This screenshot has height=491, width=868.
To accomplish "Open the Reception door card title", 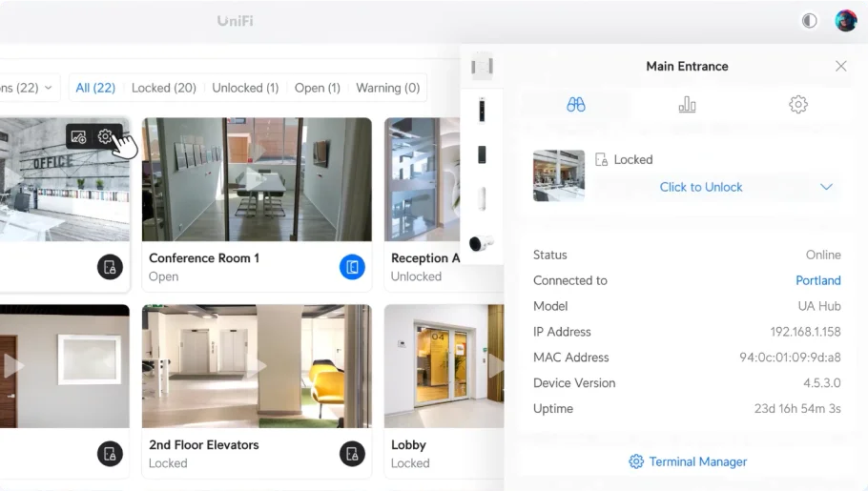I will point(425,258).
